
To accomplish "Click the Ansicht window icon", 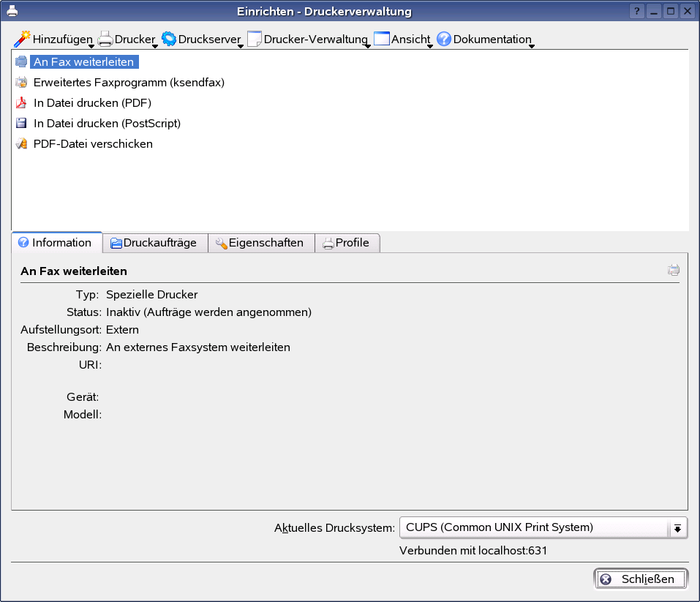I will (382, 39).
